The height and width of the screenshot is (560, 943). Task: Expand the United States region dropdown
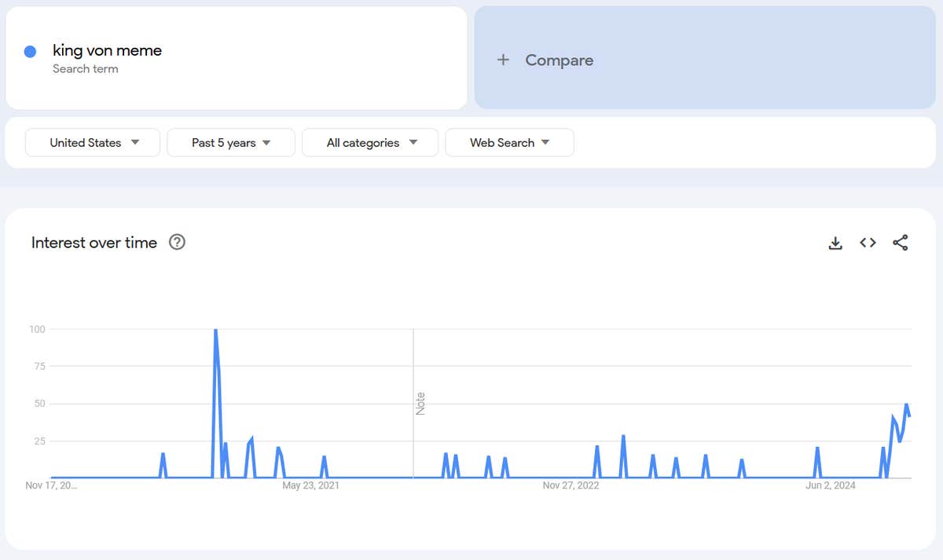pyautogui.click(x=93, y=143)
